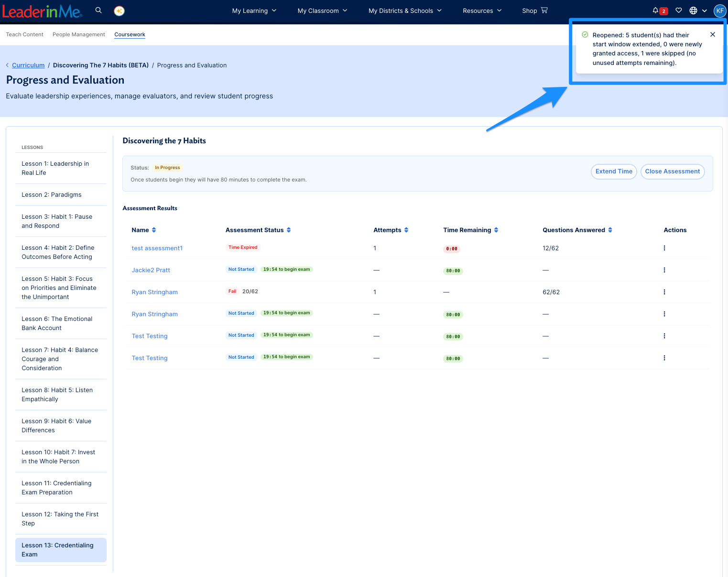Open the notifications bell icon
Image resolution: width=728 pixels, height=577 pixels.
pos(655,10)
